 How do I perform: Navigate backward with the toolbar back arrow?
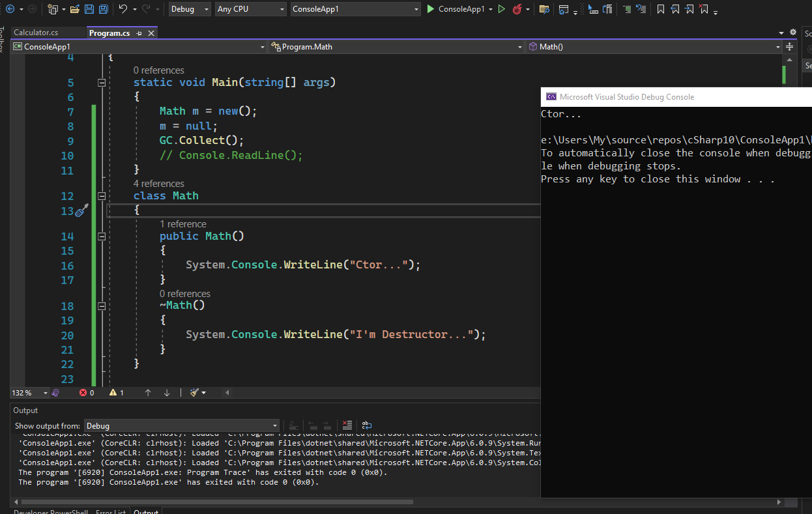(x=10, y=9)
